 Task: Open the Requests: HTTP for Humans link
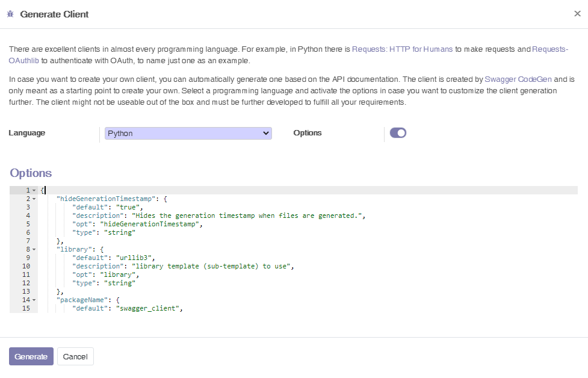click(x=402, y=49)
